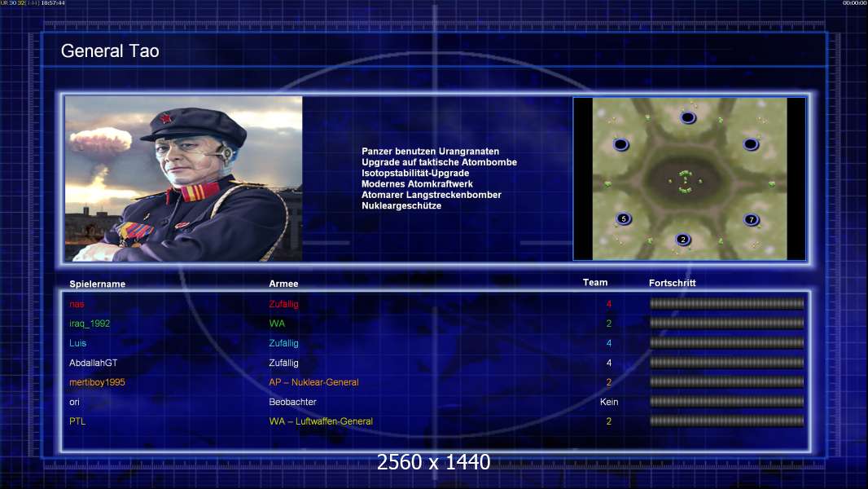Click the player name 'nas'

click(x=77, y=304)
